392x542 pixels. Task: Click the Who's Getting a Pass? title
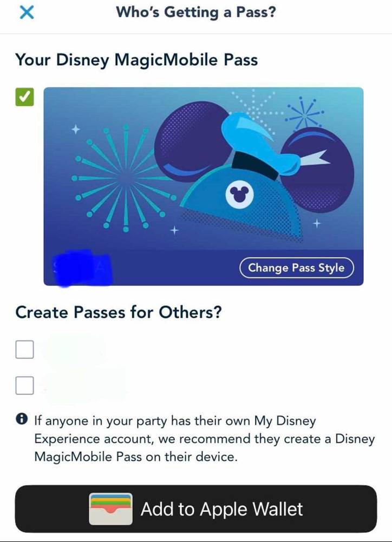click(x=196, y=12)
